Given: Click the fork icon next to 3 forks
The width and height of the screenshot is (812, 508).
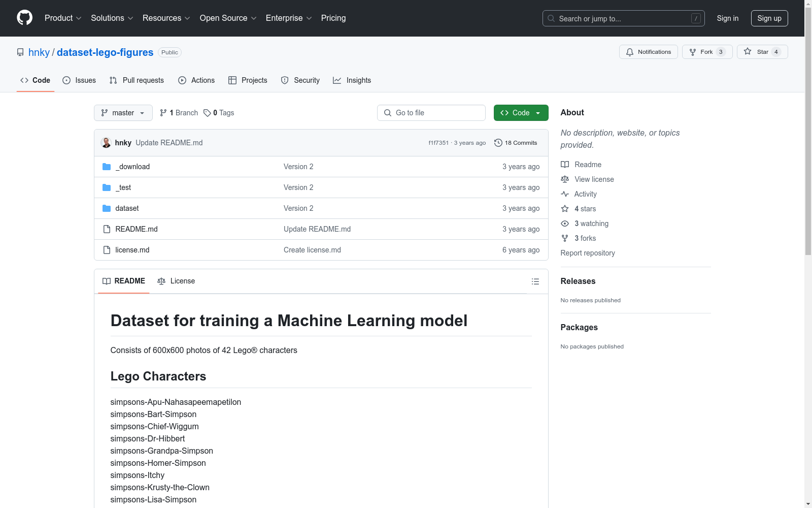Looking at the screenshot, I should (565, 238).
